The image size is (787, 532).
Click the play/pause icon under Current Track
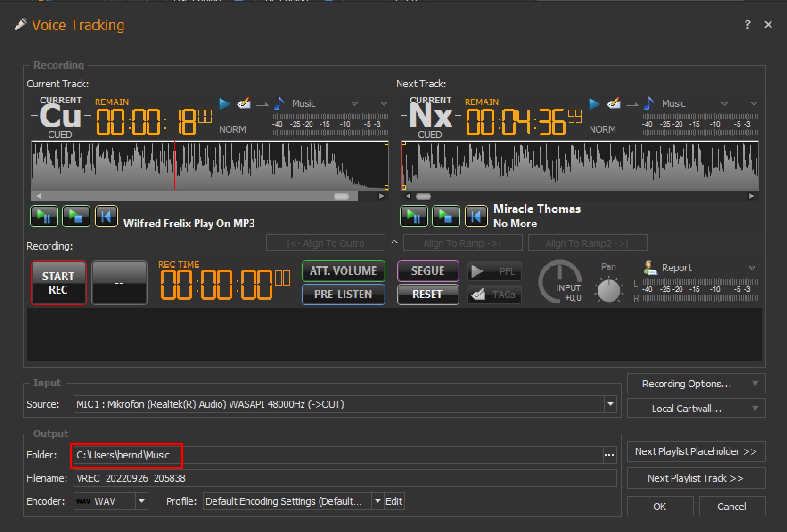tap(44, 217)
